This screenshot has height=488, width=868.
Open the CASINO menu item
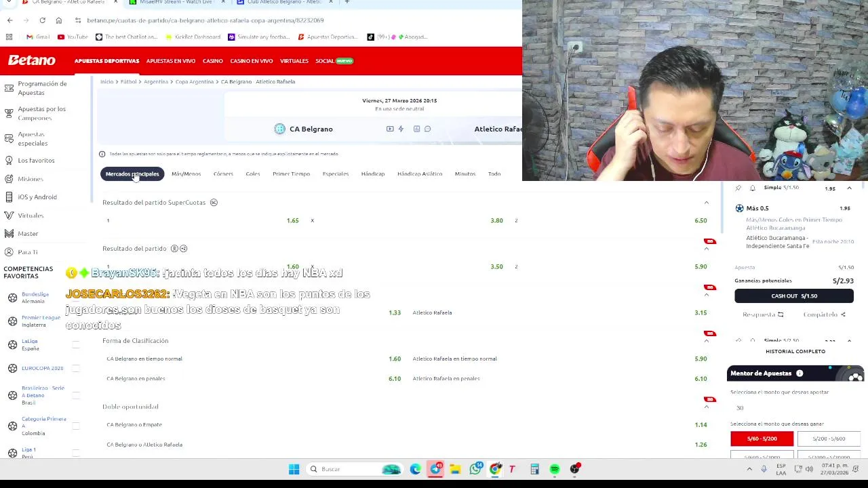click(x=212, y=61)
